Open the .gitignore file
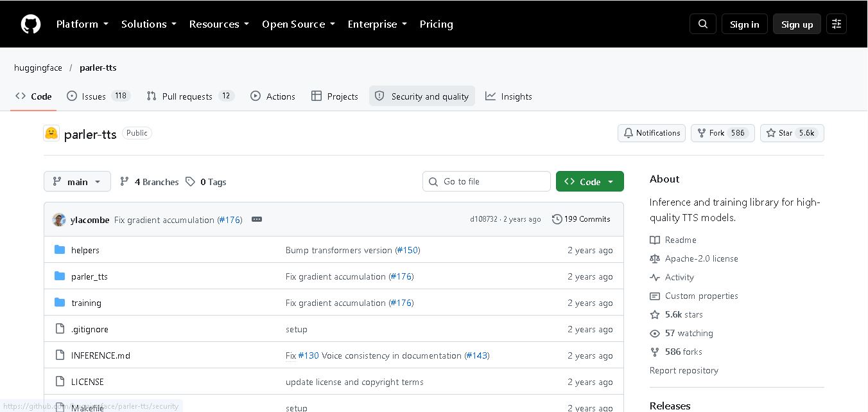Image resolution: width=868 pixels, height=412 pixels. (x=90, y=329)
